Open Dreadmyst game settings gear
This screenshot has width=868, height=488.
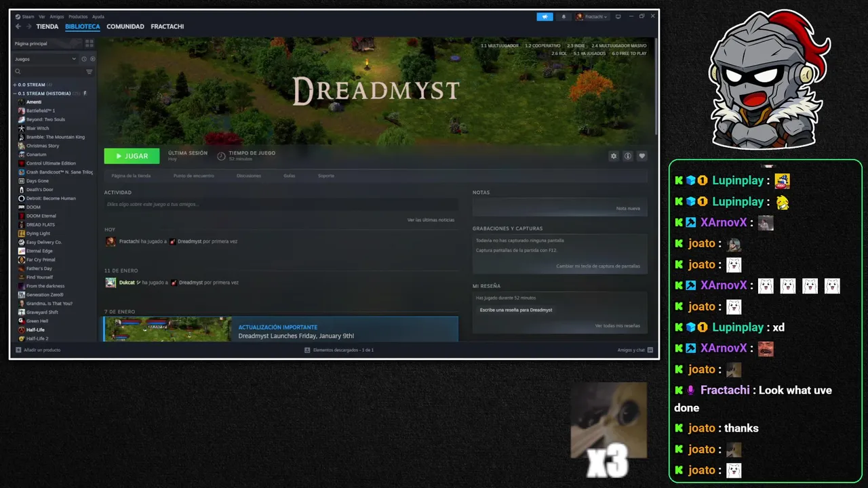[x=614, y=156]
